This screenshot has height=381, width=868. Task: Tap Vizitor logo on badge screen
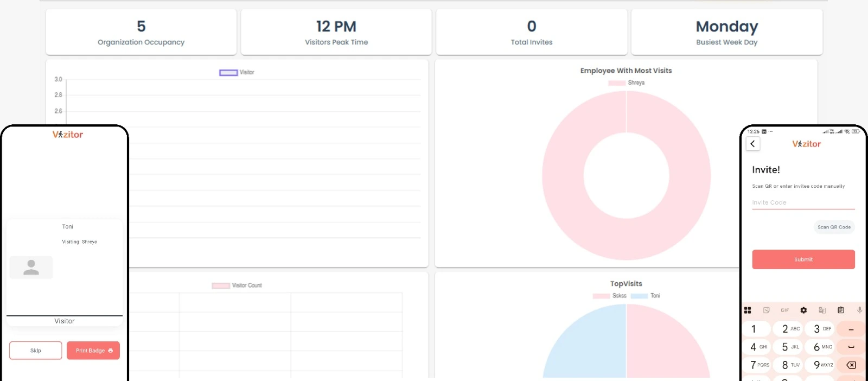tap(68, 135)
